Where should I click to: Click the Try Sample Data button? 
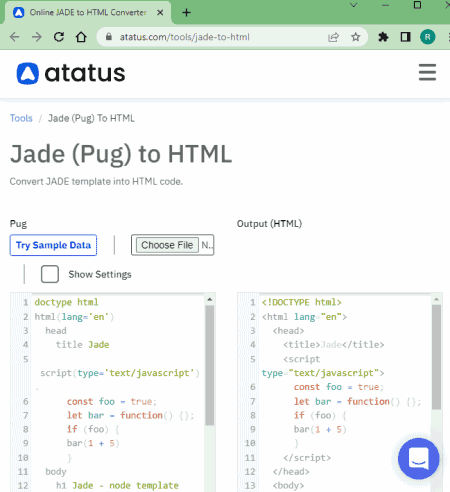53,245
